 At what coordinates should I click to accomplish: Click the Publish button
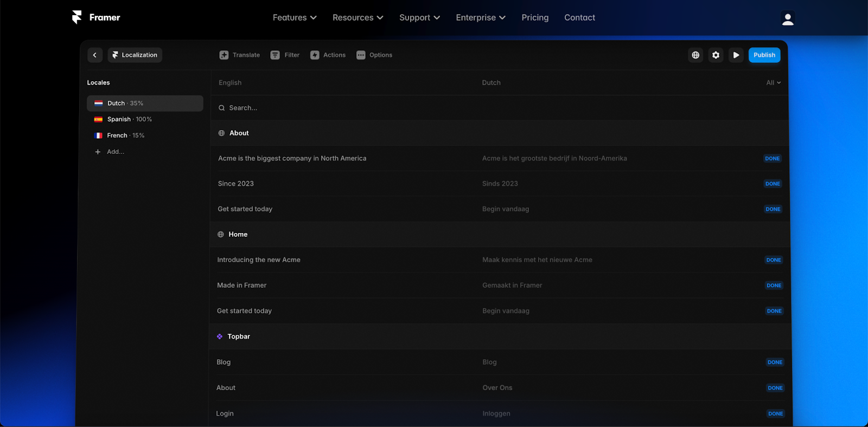click(x=764, y=55)
